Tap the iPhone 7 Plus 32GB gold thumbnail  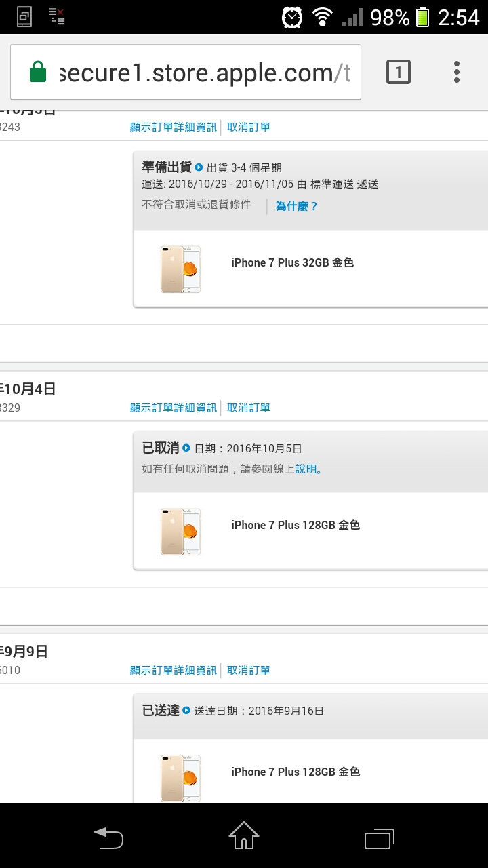tap(180, 269)
